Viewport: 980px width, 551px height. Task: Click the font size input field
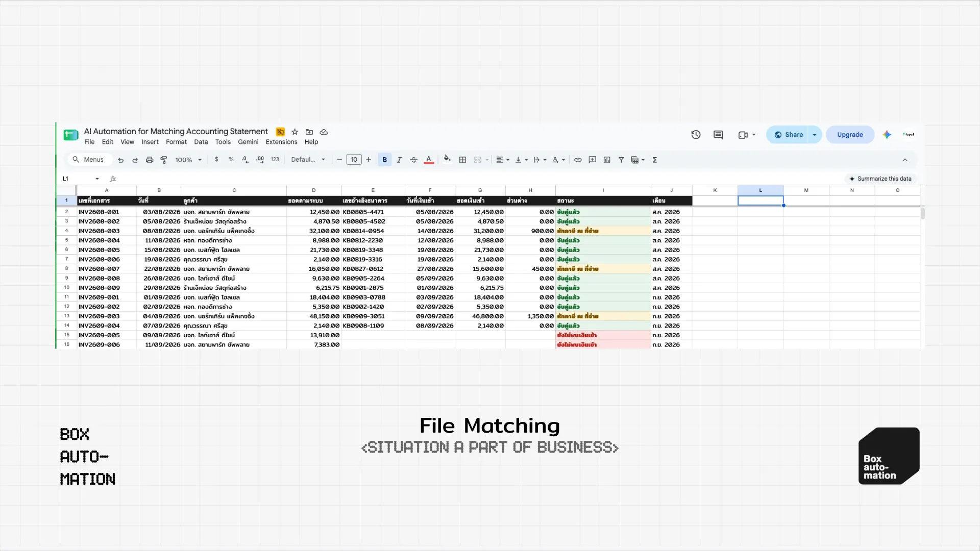[354, 160]
